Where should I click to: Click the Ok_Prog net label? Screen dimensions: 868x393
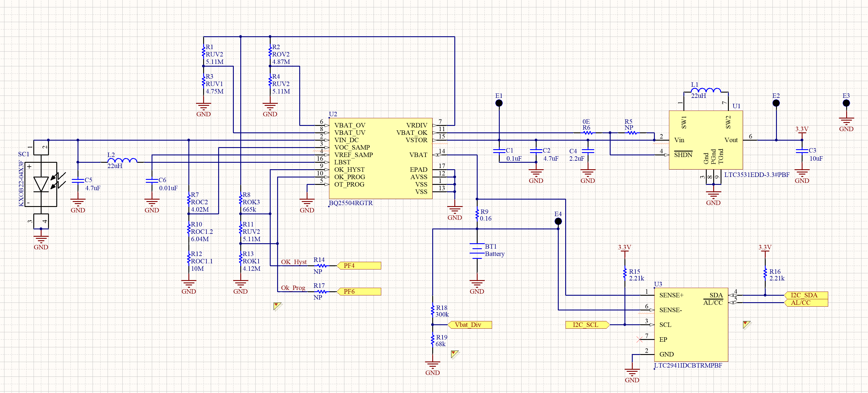tap(293, 288)
